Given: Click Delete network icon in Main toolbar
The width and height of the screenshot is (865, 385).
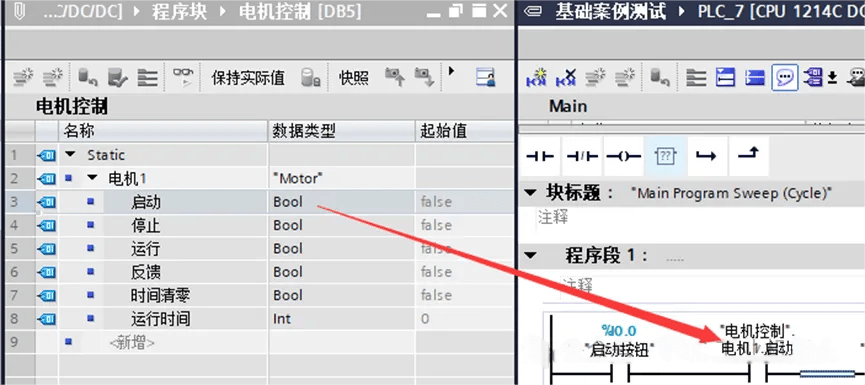Looking at the screenshot, I should [x=565, y=77].
